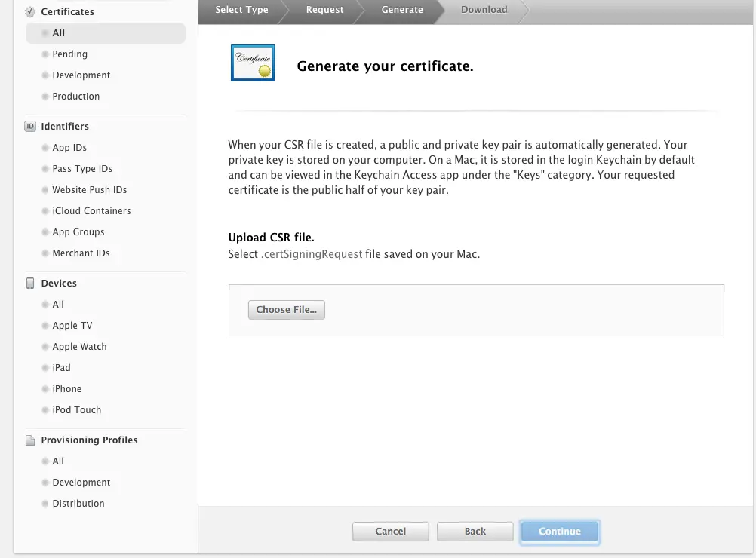The width and height of the screenshot is (756, 558).
Task: Click the Select Type step tab
Action: point(241,10)
